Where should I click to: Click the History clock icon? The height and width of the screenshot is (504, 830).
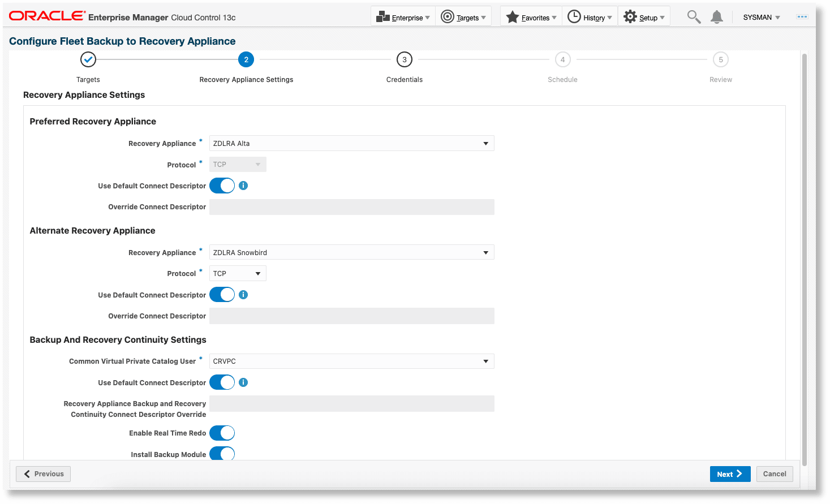click(575, 16)
